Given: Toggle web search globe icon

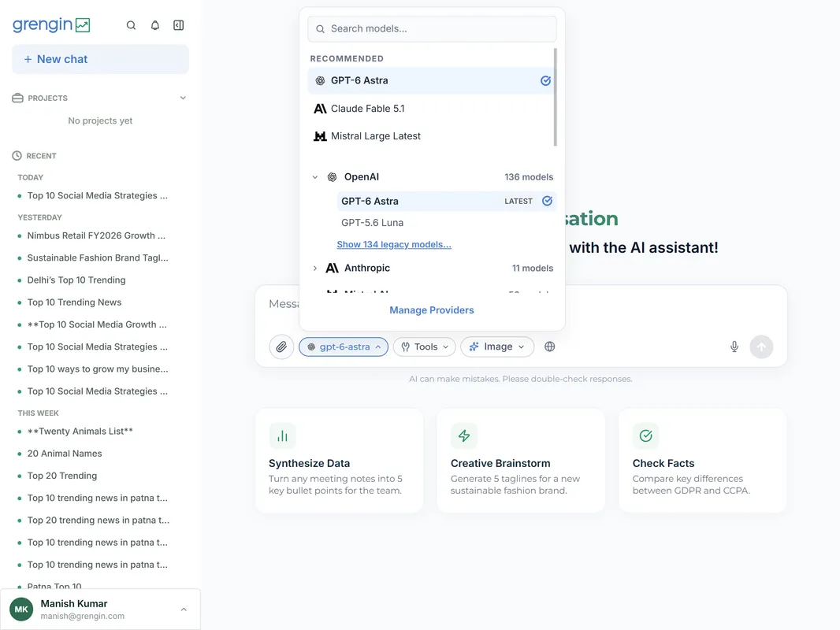Looking at the screenshot, I should point(550,346).
